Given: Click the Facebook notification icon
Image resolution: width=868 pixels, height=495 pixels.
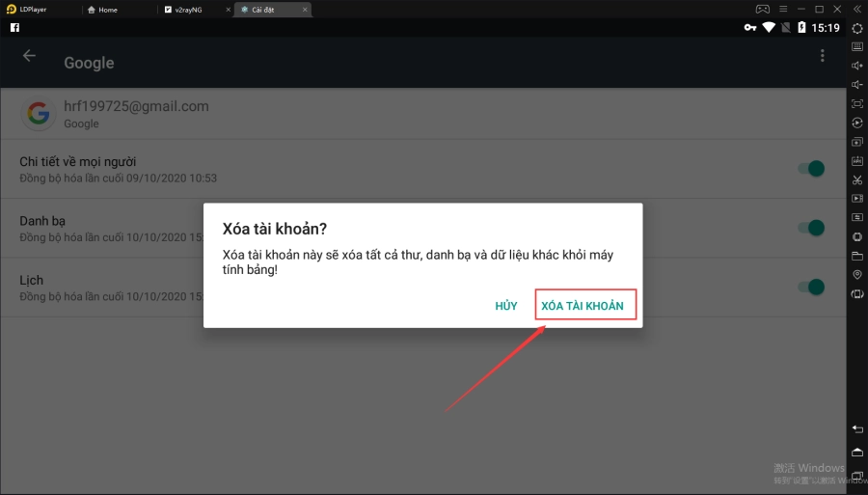Looking at the screenshot, I should 14,27.
